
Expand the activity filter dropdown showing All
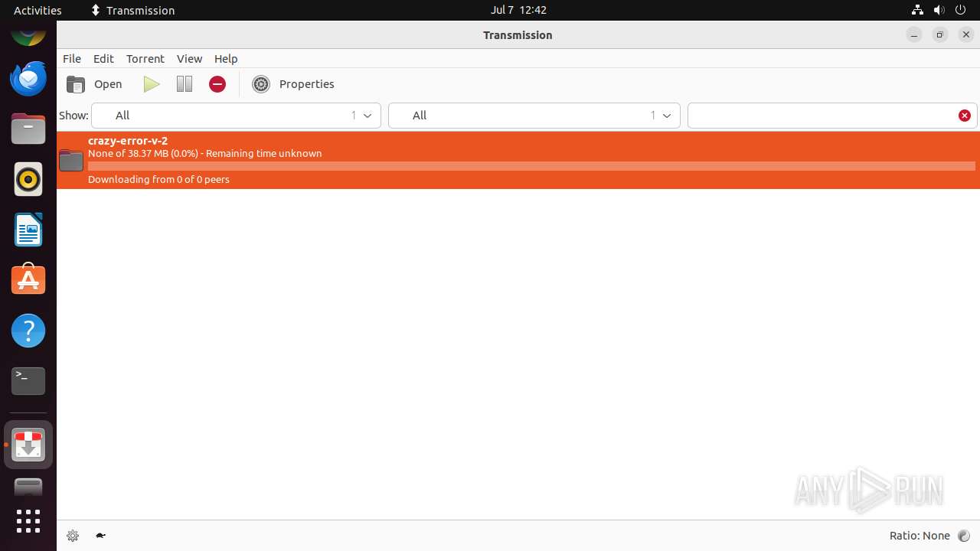coord(236,116)
